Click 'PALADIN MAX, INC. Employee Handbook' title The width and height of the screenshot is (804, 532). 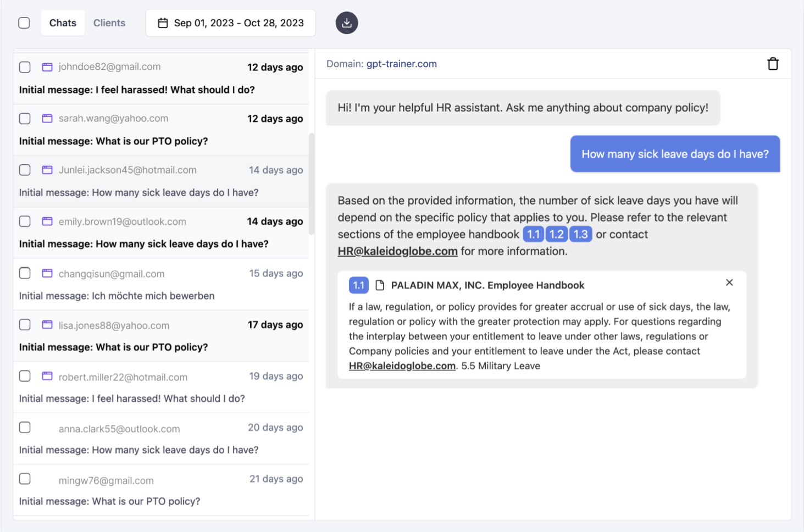pyautogui.click(x=487, y=285)
